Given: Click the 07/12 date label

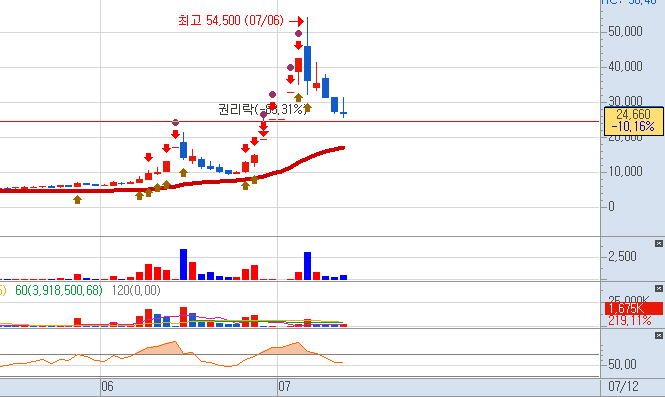Looking at the screenshot, I should tap(623, 386).
